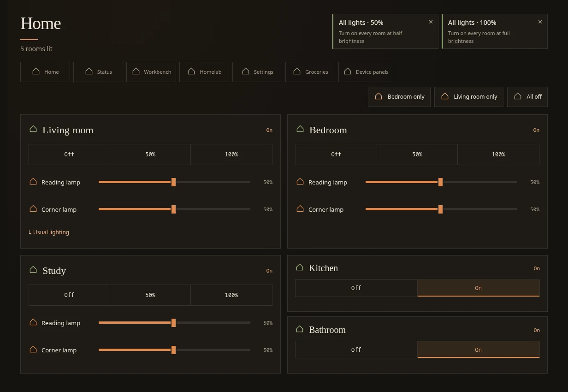Turn all lights off with All off
The height and width of the screenshot is (392, 568).
pos(527,97)
